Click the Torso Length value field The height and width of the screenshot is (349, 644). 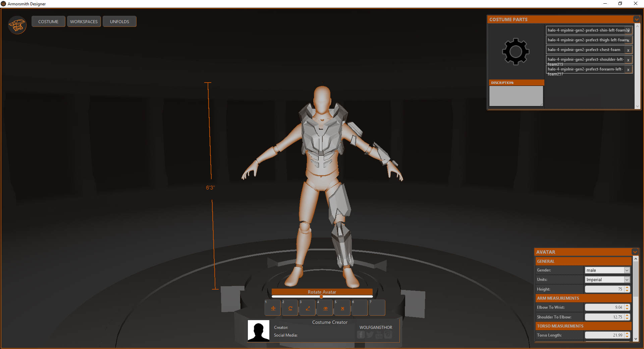604,335
